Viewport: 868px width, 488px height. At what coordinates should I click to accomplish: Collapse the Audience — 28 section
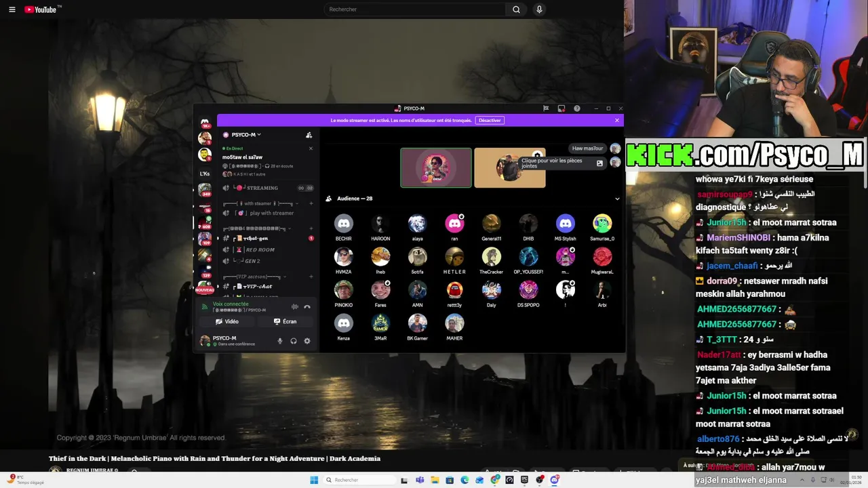pyautogui.click(x=617, y=199)
